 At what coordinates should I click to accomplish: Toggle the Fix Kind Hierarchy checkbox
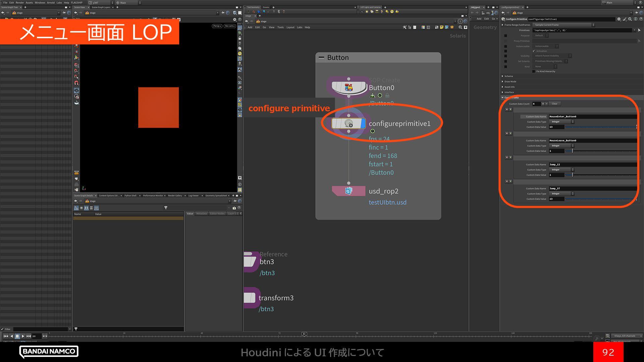(534, 71)
